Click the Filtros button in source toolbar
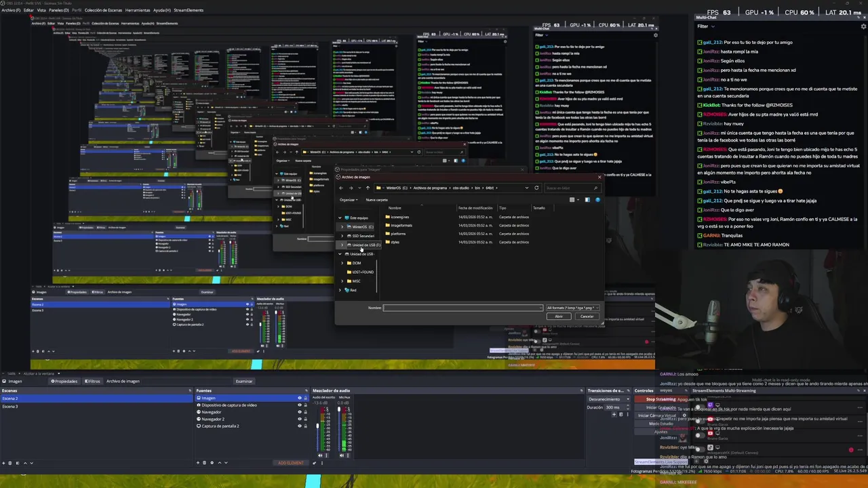 pos(92,381)
